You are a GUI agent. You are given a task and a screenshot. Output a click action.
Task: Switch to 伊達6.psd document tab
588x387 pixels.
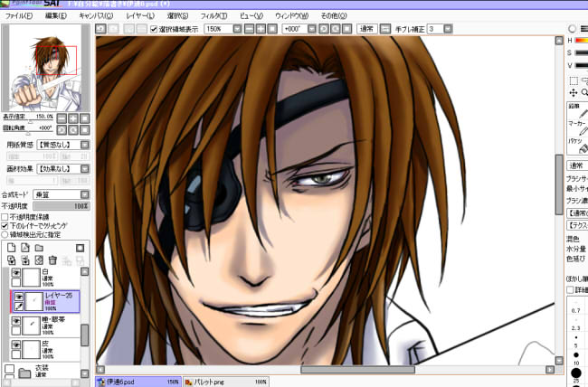[x=138, y=382]
